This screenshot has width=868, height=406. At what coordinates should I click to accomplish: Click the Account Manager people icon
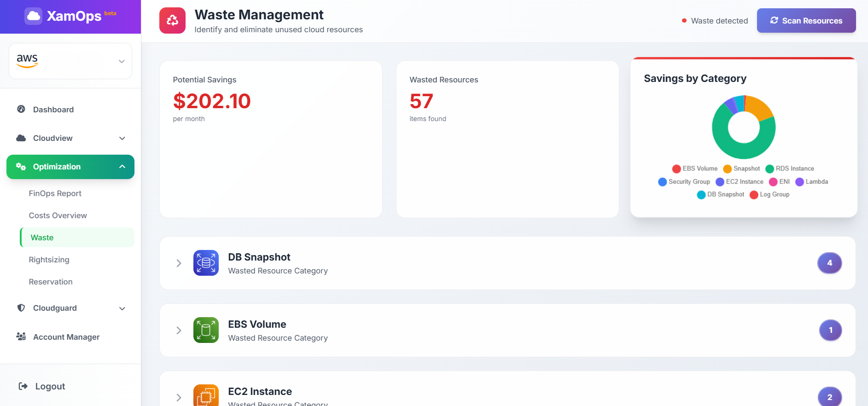point(21,336)
